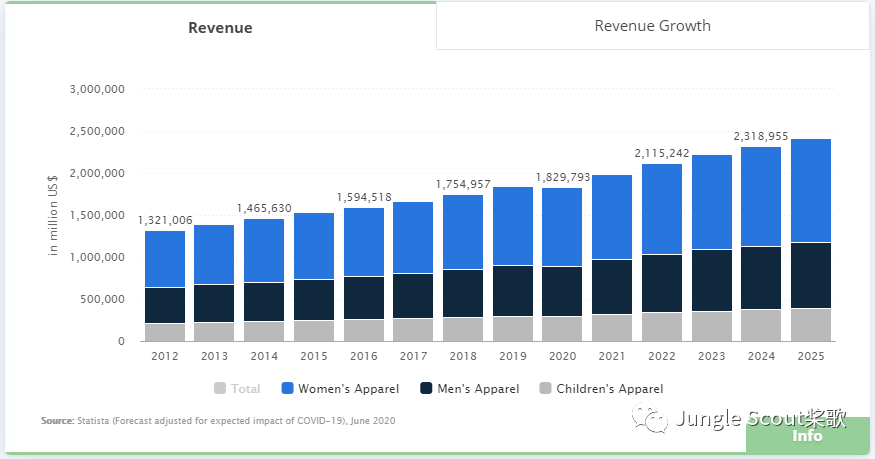
Task: Click the gray Children's Apparel legend swatch
Action: click(x=546, y=388)
